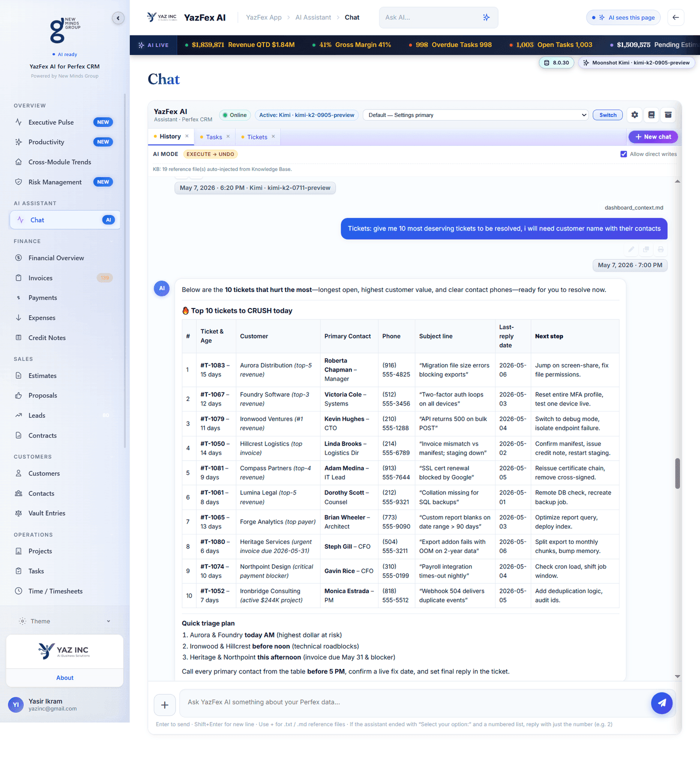Image resolution: width=700 pixels, height=764 pixels.
Task: Click AI Assistant breadcrumb
Action: point(313,17)
